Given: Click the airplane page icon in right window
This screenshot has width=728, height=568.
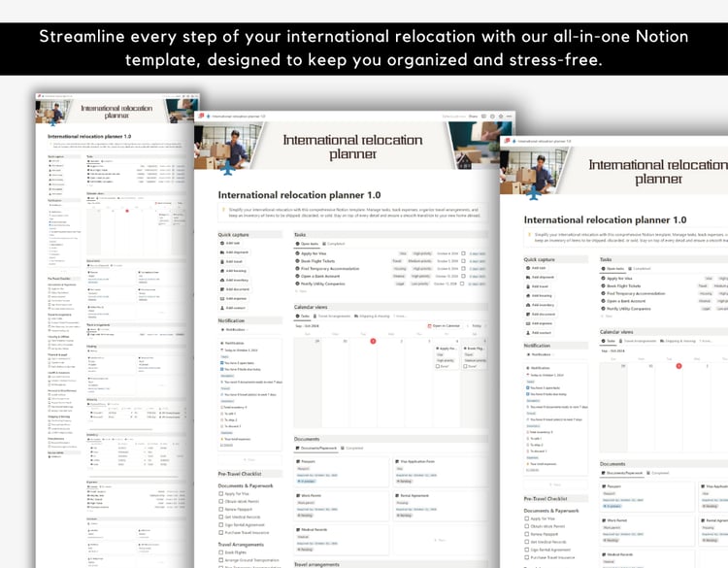Looking at the screenshot, I should [x=534, y=194].
